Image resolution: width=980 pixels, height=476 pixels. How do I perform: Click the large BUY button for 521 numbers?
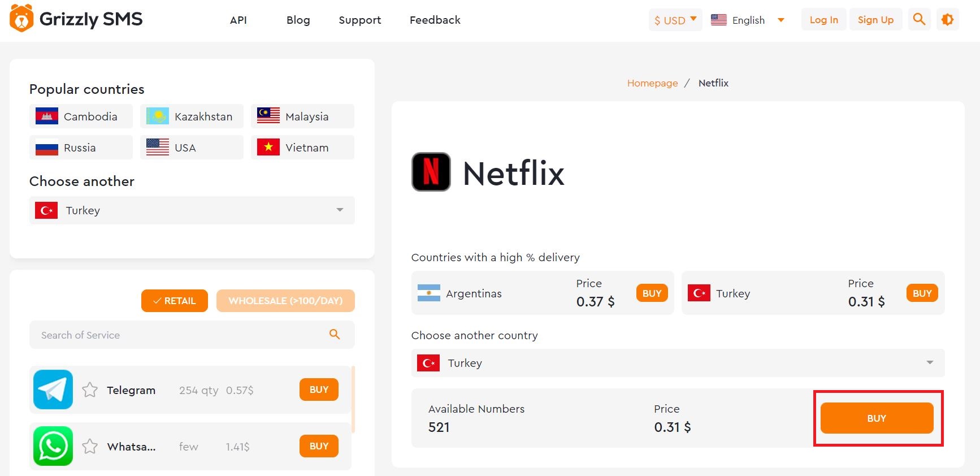pos(877,418)
